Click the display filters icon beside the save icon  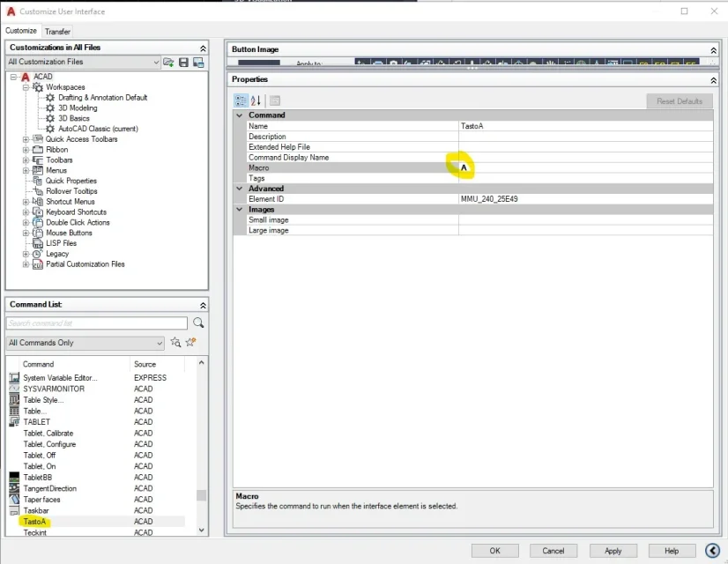[x=198, y=63]
